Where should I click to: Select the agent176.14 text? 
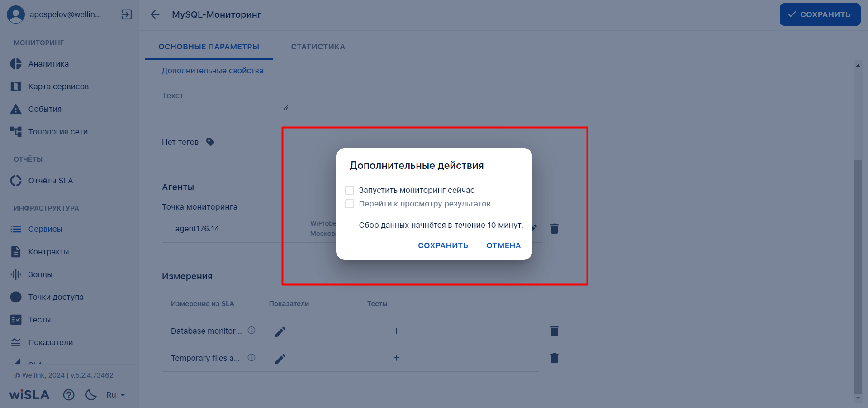[197, 229]
